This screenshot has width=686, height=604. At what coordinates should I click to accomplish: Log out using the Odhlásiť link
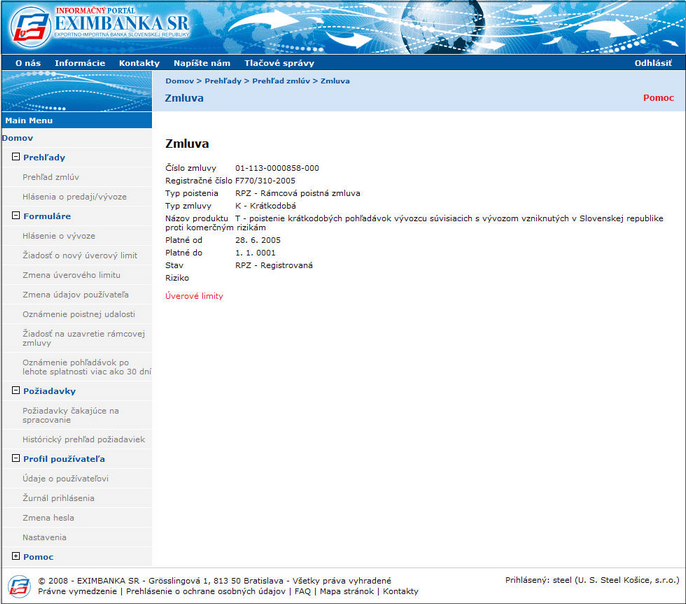[653, 63]
